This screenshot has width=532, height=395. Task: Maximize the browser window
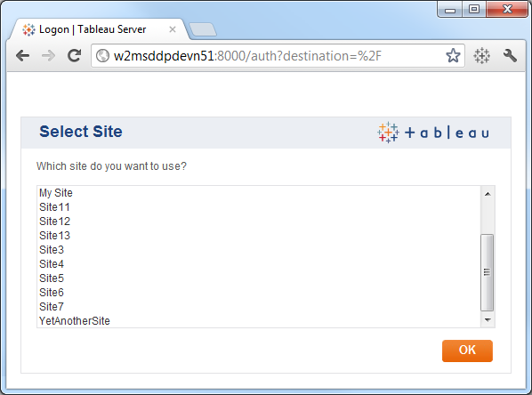474,9
